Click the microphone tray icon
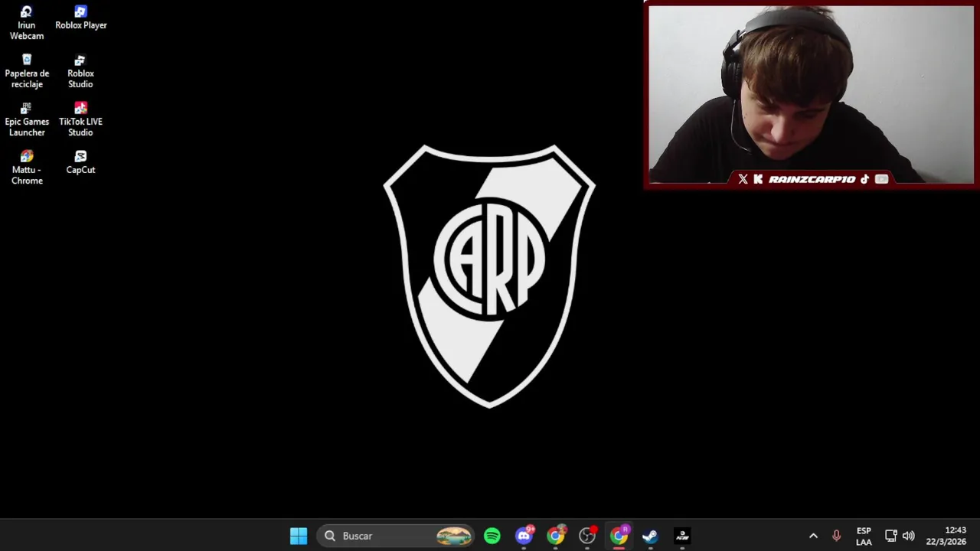 [x=836, y=536]
